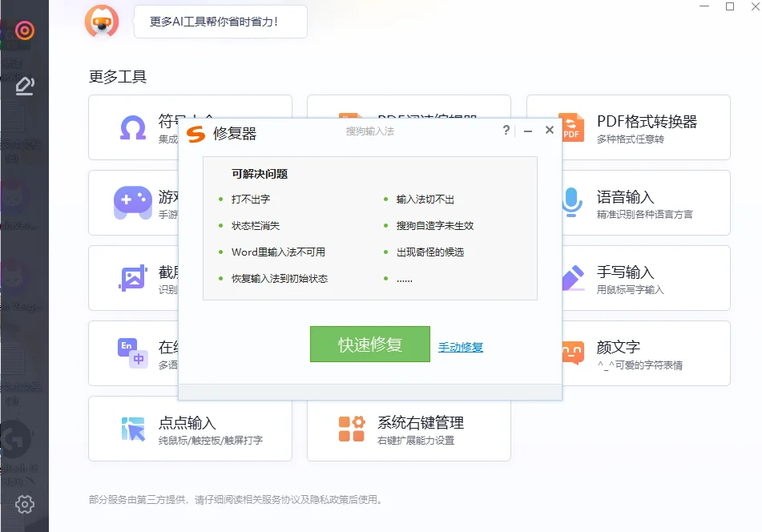Minimize the 修复器 repair dialog
762x532 pixels.
point(526,130)
